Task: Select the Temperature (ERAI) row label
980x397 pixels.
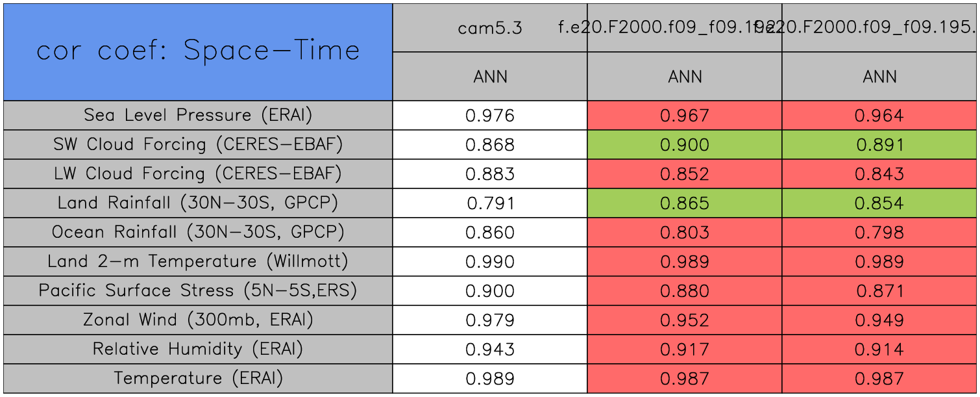Action: point(198,379)
